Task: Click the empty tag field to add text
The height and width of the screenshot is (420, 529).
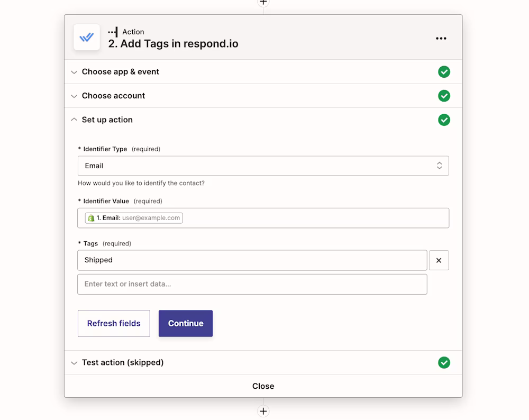Action: click(x=252, y=284)
